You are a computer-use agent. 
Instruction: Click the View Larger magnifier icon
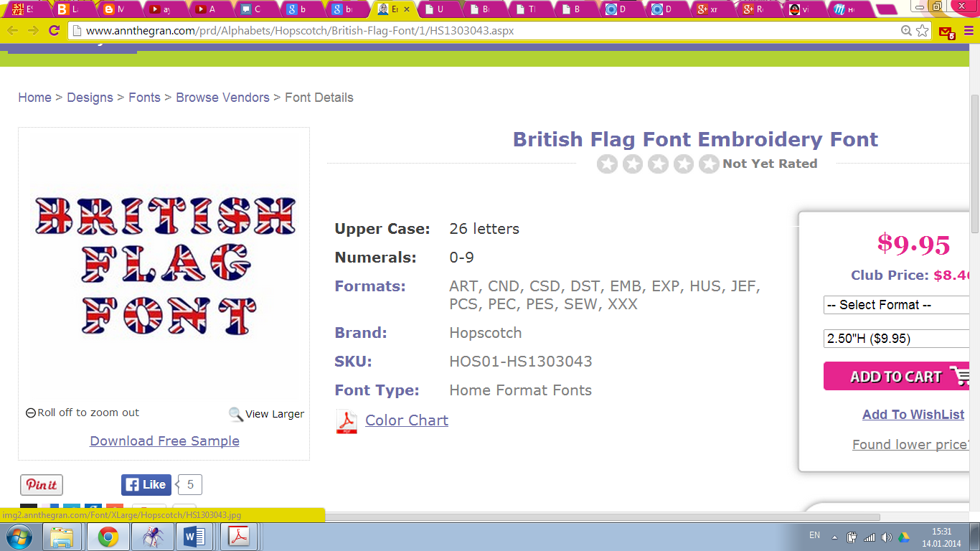(x=235, y=414)
